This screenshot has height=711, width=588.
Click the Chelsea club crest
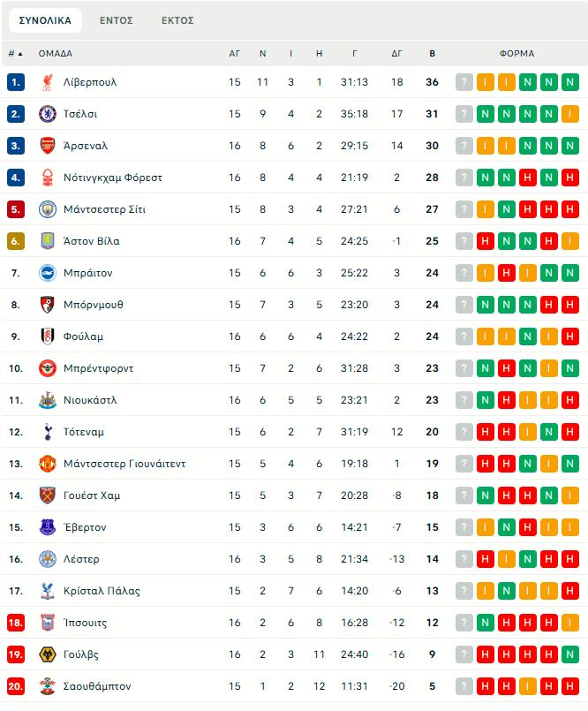[x=48, y=114]
